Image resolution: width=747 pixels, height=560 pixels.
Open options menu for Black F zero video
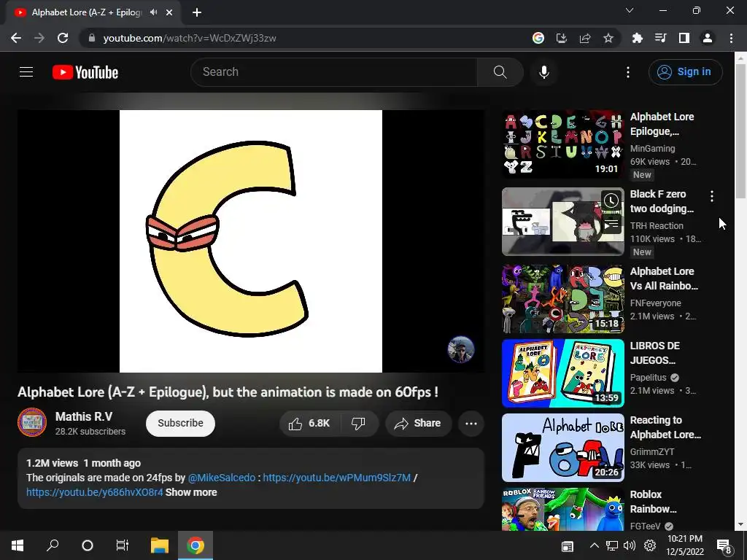[712, 195]
